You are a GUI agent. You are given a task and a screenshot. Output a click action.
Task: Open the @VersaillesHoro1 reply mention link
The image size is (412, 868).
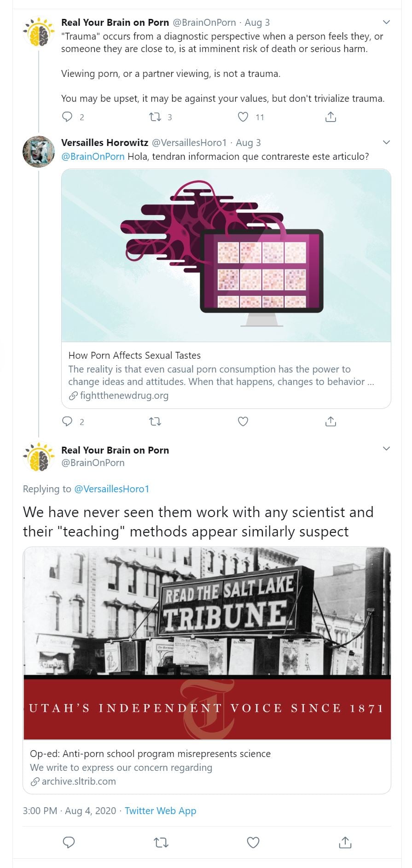[112, 489]
